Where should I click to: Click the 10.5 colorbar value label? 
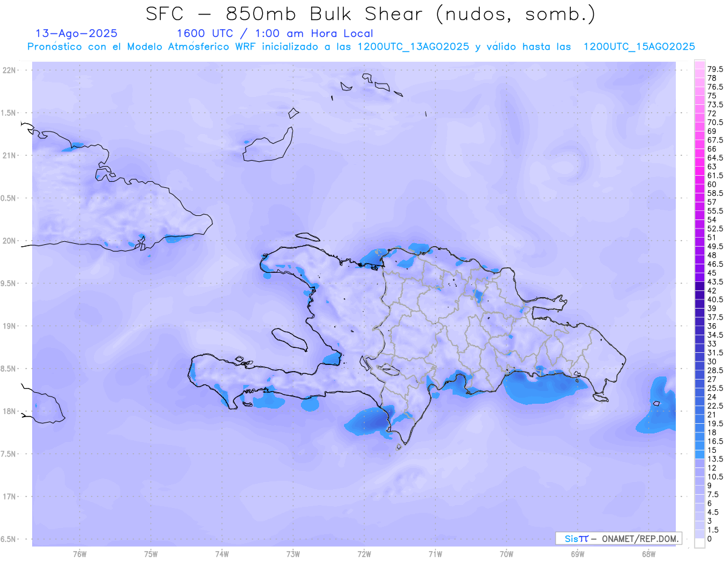716,477
